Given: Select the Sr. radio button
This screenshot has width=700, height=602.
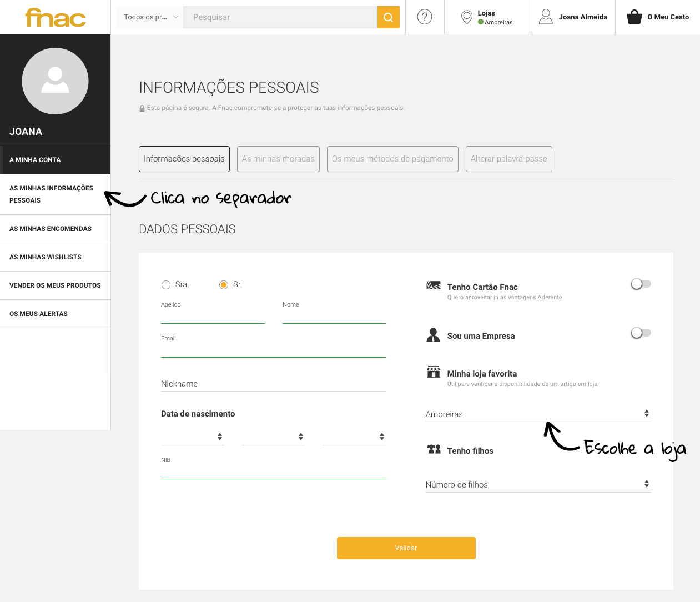Looking at the screenshot, I should tap(224, 285).
